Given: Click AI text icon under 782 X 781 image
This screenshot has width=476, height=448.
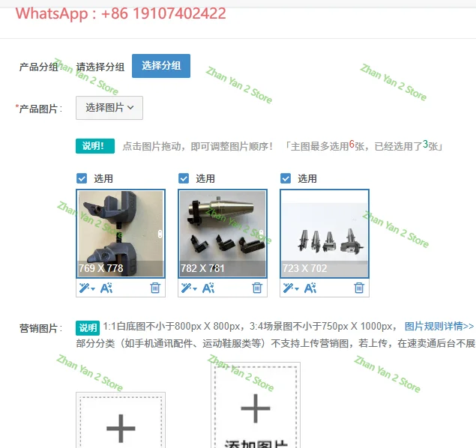Looking at the screenshot, I should pos(208,288).
